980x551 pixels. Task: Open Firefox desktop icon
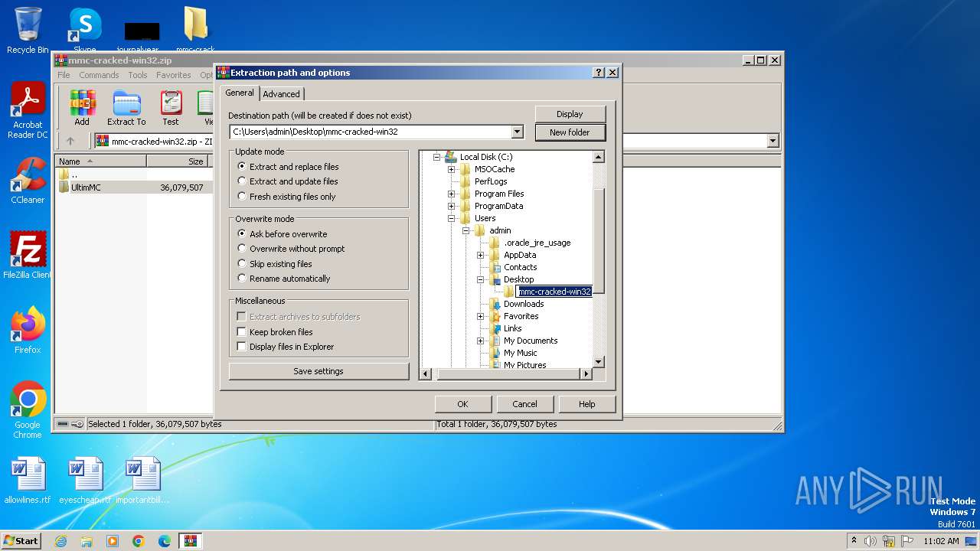point(28,330)
